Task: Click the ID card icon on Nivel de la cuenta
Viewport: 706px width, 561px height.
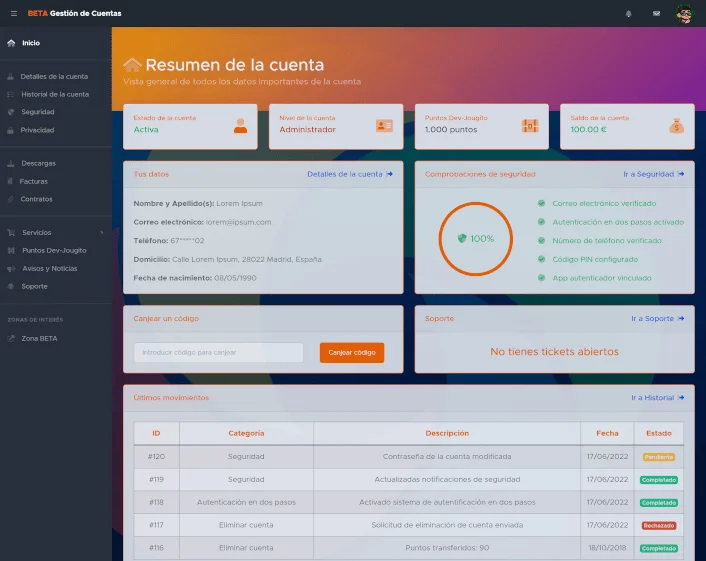Action: (384, 126)
